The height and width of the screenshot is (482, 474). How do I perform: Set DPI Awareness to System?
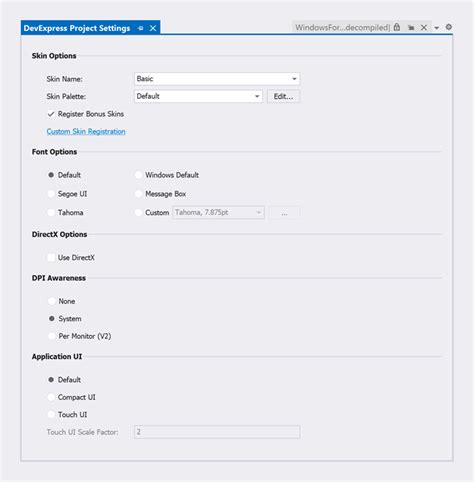coord(52,319)
